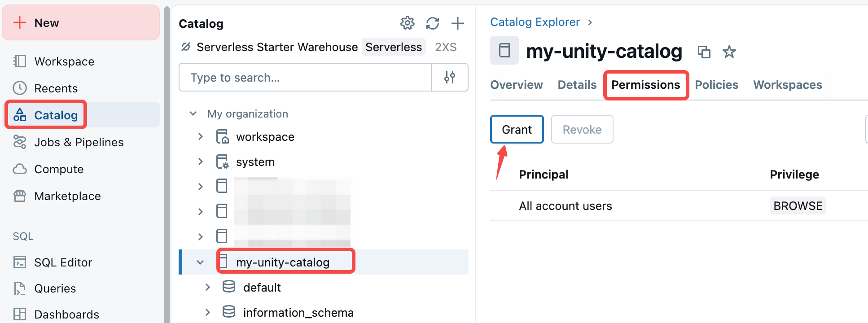Screen dimensions: 868x323
Task: Open the Policies tab
Action: pos(716,85)
